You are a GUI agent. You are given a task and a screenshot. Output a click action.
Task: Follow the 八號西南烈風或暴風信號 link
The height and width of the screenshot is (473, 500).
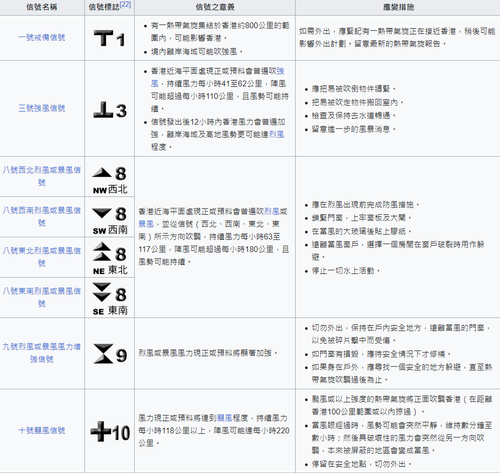(42, 216)
